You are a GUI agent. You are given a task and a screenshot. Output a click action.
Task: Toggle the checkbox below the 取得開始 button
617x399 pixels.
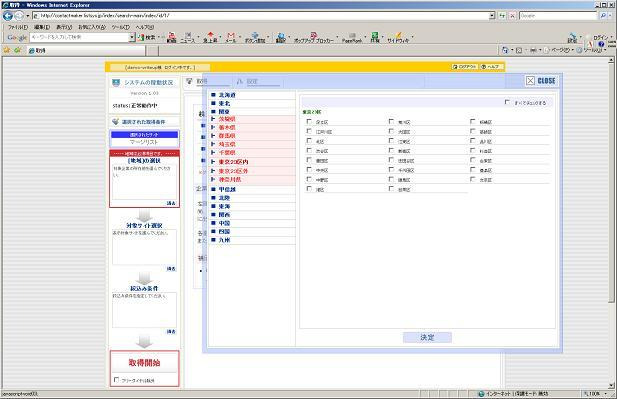pos(116,380)
